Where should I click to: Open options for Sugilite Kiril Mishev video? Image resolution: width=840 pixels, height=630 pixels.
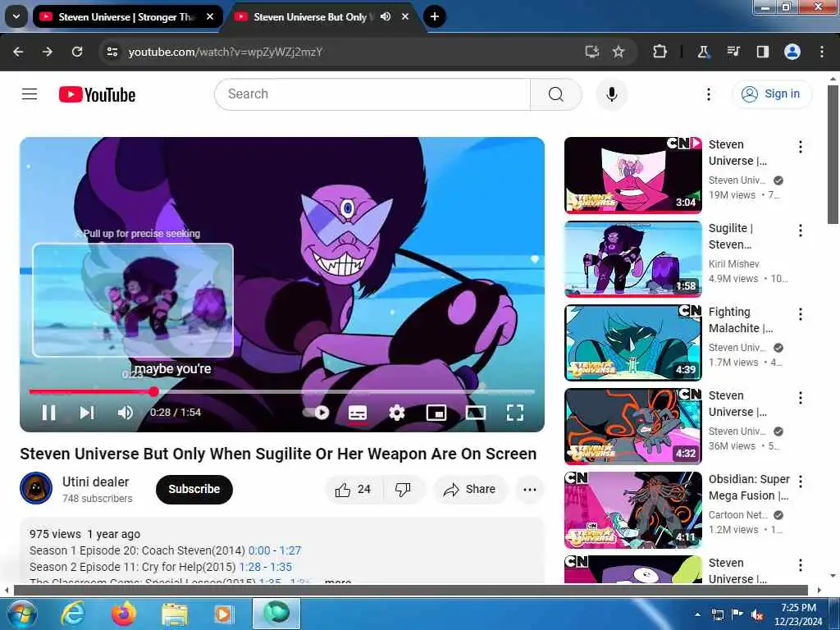(801, 231)
